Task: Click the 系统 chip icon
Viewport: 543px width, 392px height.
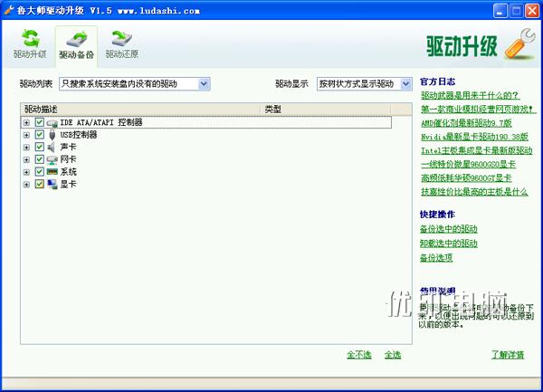Action: [x=52, y=171]
